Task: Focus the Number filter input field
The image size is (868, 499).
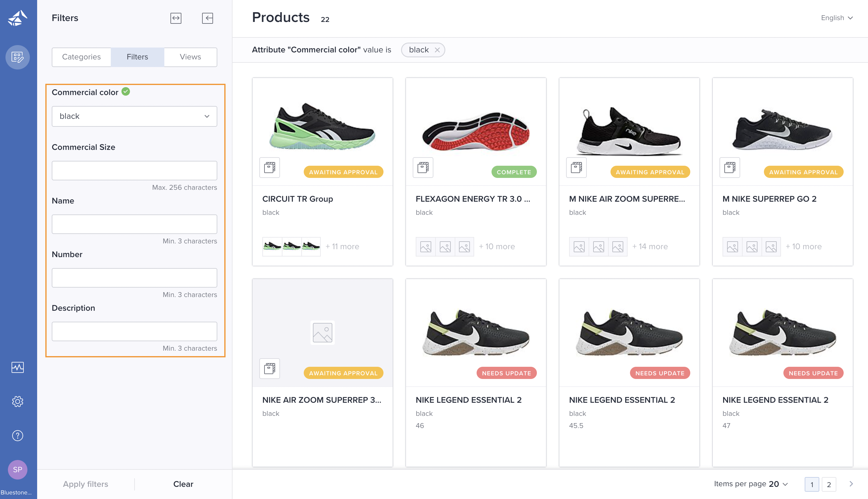Action: (134, 278)
